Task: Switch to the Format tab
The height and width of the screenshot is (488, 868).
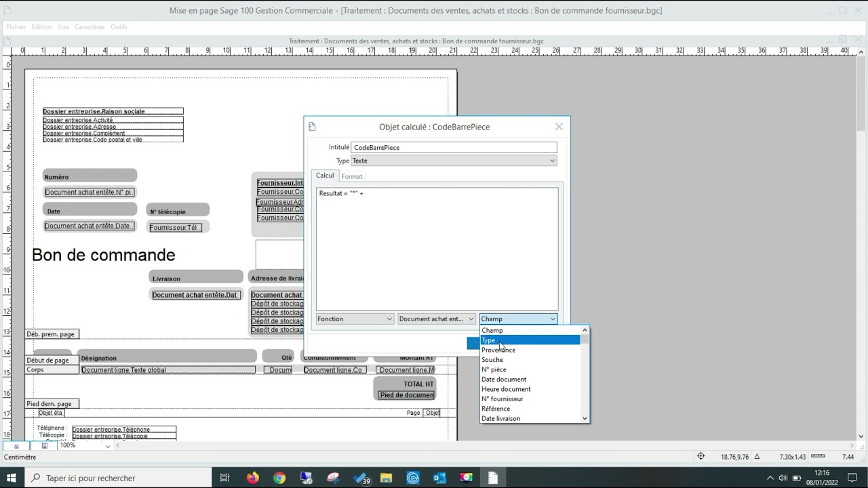Action: pyautogui.click(x=351, y=176)
